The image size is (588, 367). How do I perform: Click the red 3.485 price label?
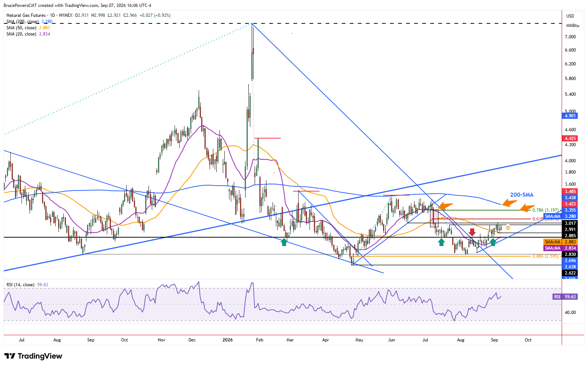pyautogui.click(x=570, y=192)
